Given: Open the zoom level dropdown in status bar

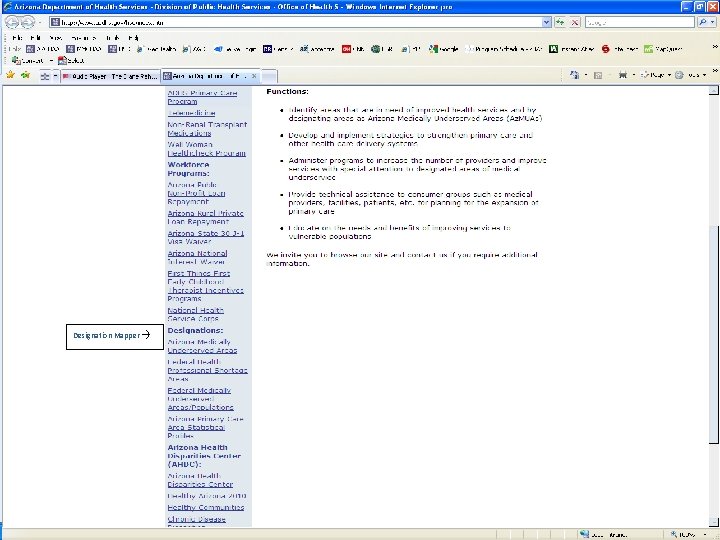Looking at the screenshot, I should 705,534.
